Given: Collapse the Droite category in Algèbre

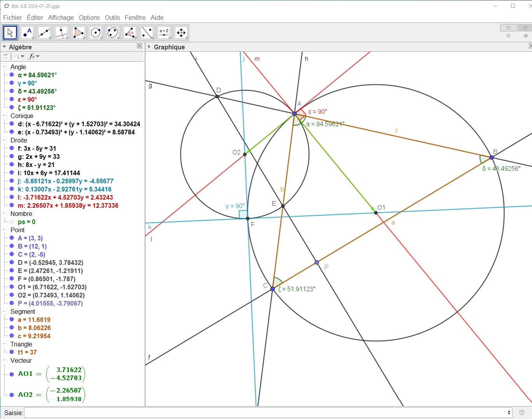Looking at the screenshot, I should [x=5, y=140].
